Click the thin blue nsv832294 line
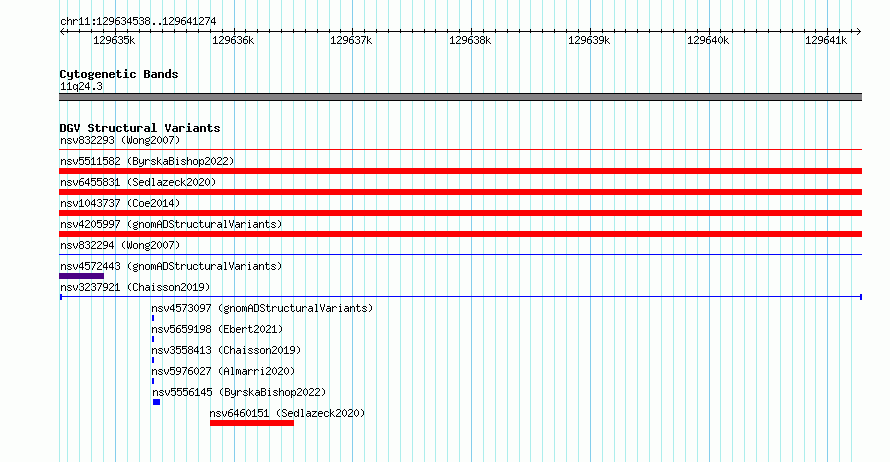Viewport: 890px width, 462px height. [x=460, y=255]
